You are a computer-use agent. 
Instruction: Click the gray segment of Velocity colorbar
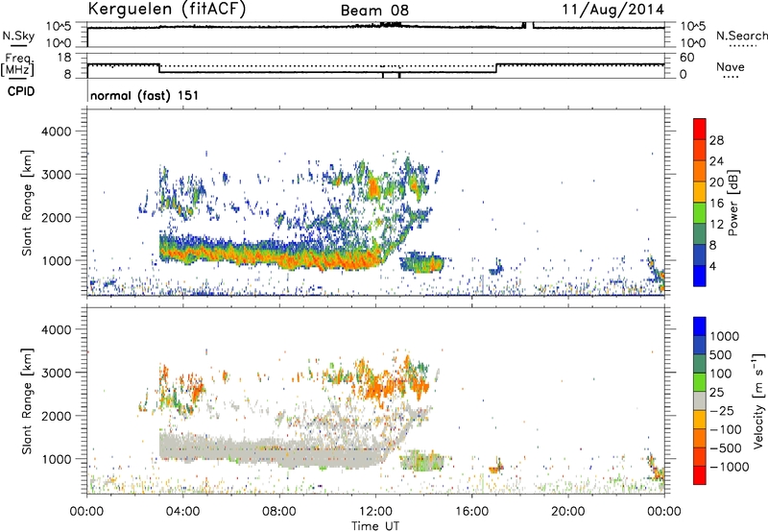coord(700,401)
